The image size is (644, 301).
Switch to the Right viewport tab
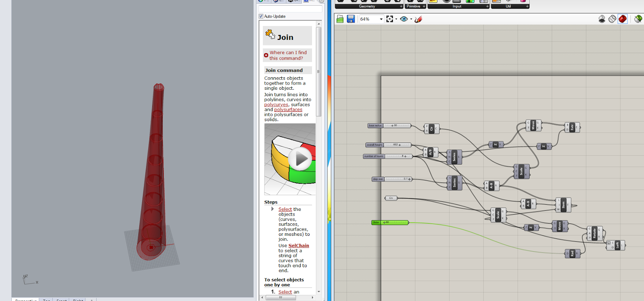pos(78,300)
